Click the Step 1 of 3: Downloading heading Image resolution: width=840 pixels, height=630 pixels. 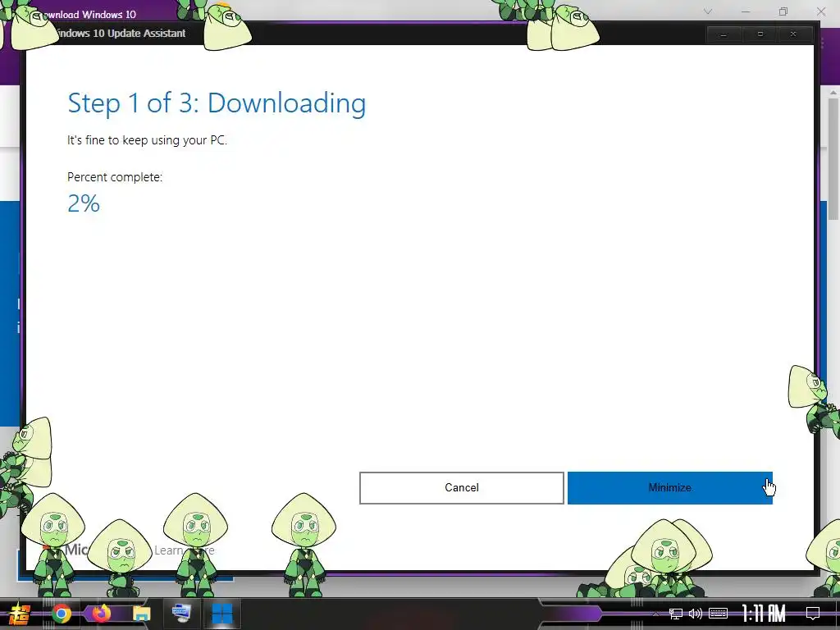(x=217, y=103)
